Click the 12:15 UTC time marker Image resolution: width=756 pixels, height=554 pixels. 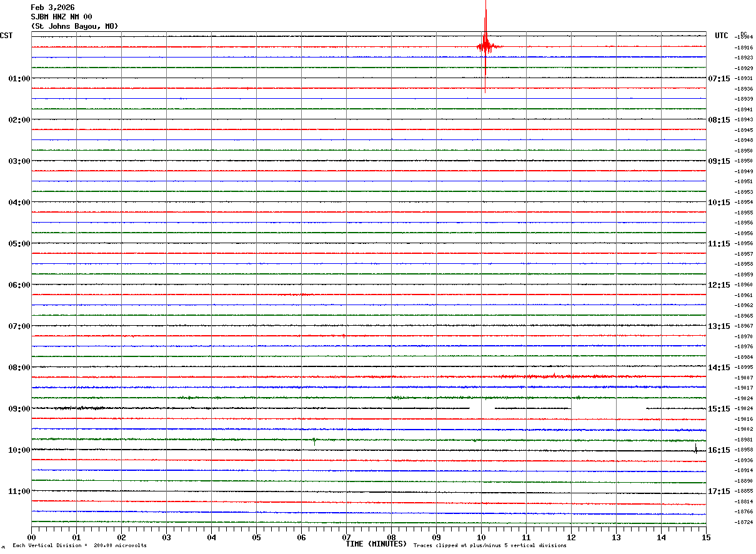(719, 285)
